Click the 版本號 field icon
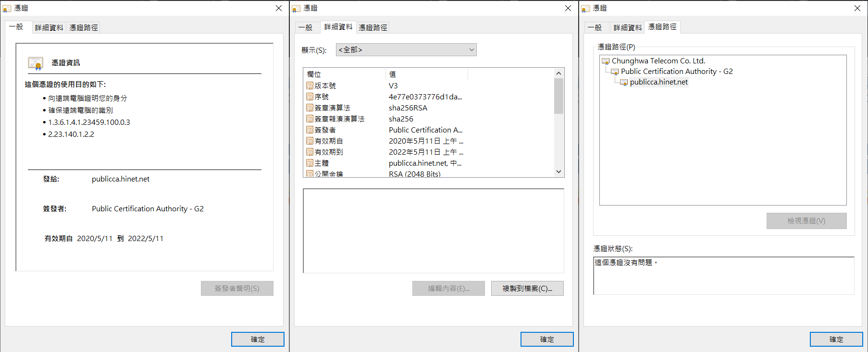868x352 pixels. [310, 85]
